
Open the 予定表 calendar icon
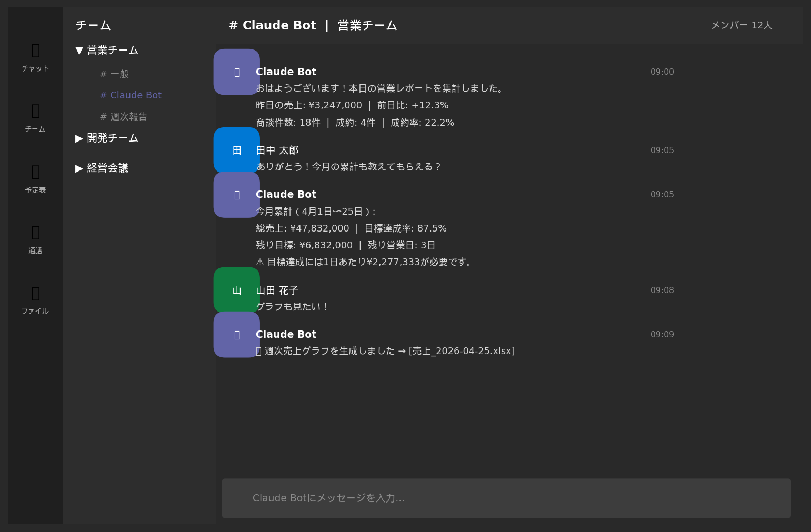[35, 179]
